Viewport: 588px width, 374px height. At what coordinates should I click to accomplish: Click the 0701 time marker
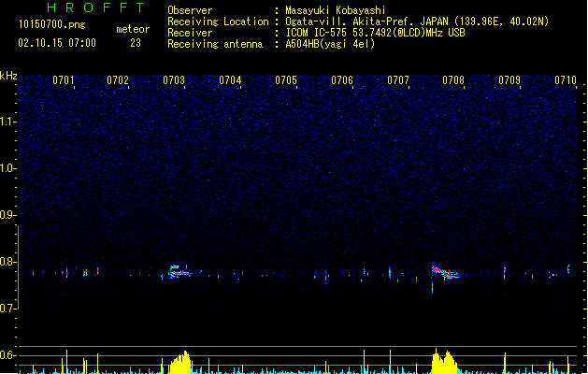(x=64, y=80)
